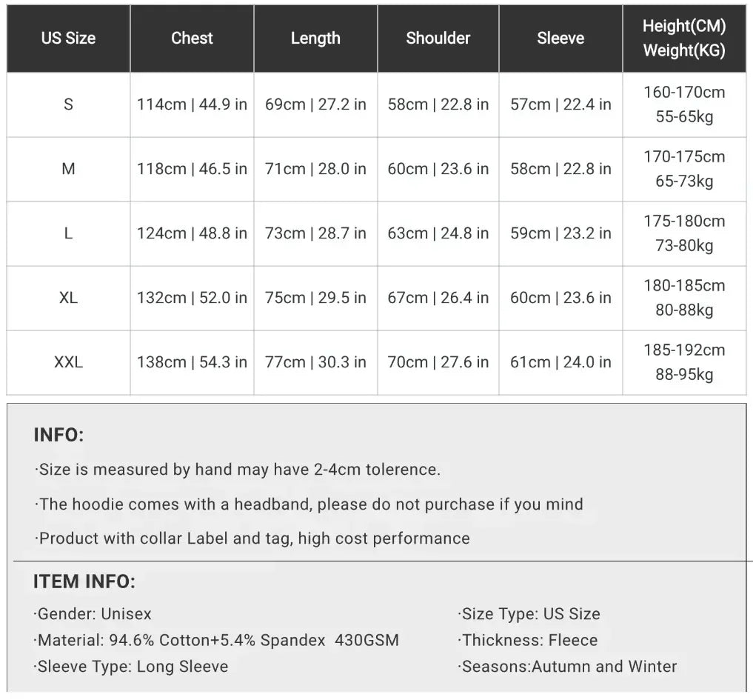The height and width of the screenshot is (700, 753).
Task: Click the 71cm | 28.0 in length cell
Action: 315,169
